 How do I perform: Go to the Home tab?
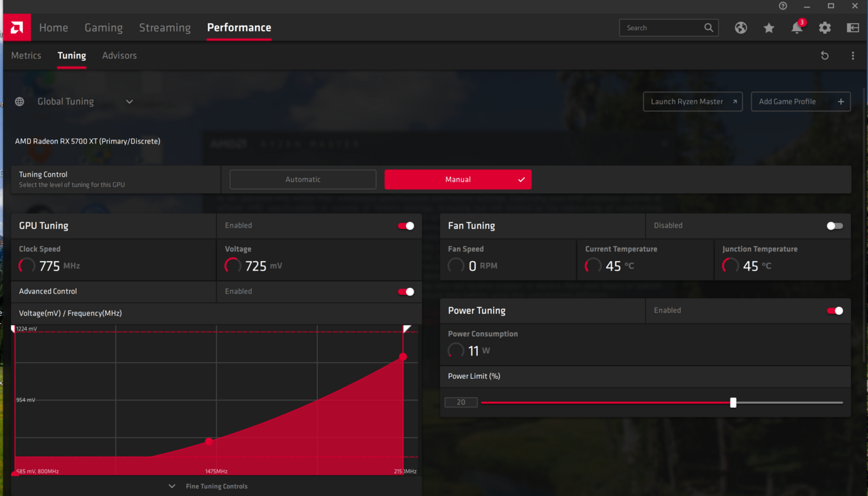(54, 28)
